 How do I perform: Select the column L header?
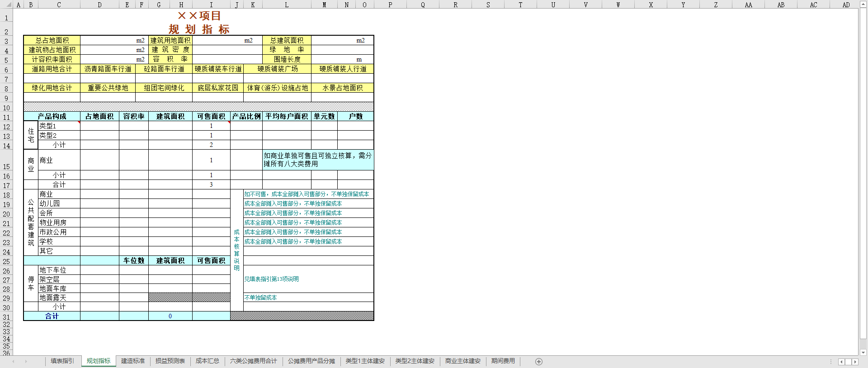click(x=287, y=5)
